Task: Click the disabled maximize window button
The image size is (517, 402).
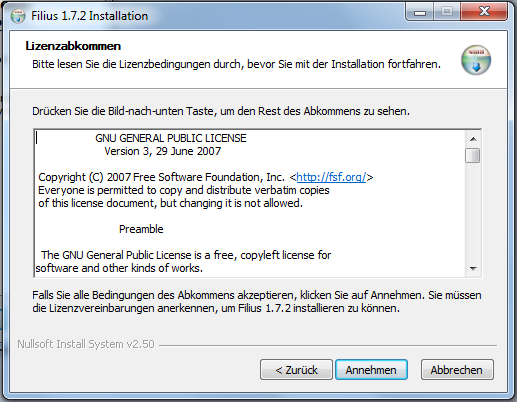Action: (447, 12)
